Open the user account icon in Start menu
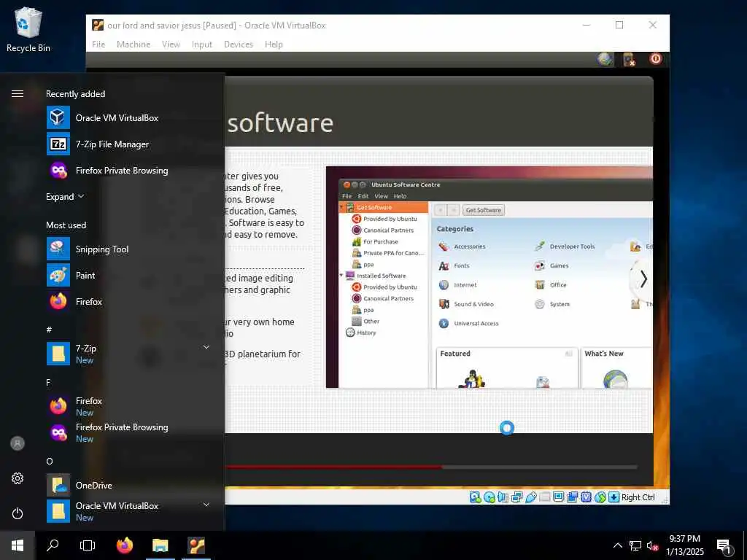Image resolution: width=747 pixels, height=560 pixels. [x=18, y=443]
